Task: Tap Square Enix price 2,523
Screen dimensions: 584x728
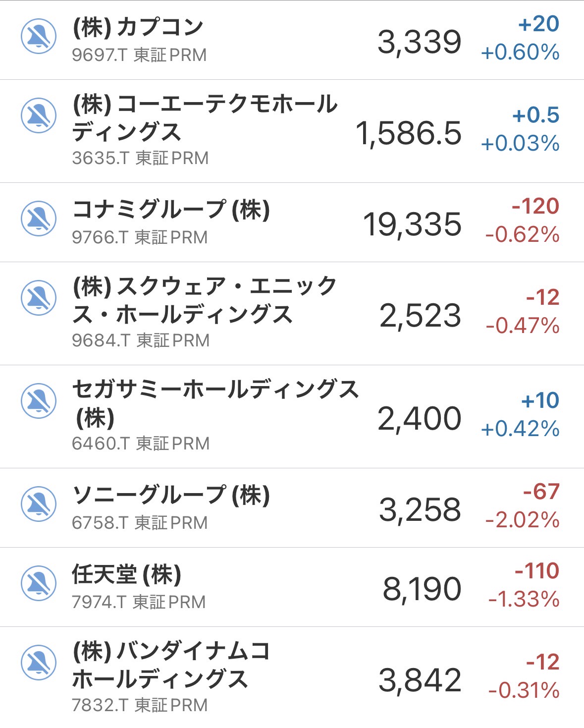Action: [x=420, y=316]
